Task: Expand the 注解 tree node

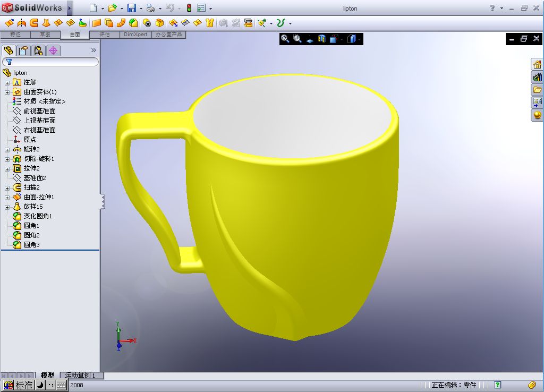Action: [7, 83]
